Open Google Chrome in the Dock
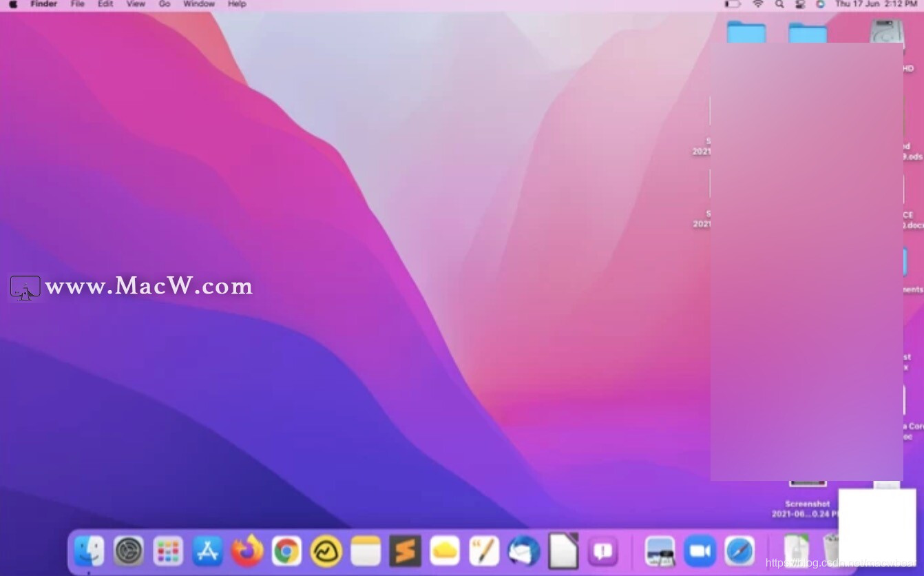Screen dimensions: 924x576 (x=286, y=551)
